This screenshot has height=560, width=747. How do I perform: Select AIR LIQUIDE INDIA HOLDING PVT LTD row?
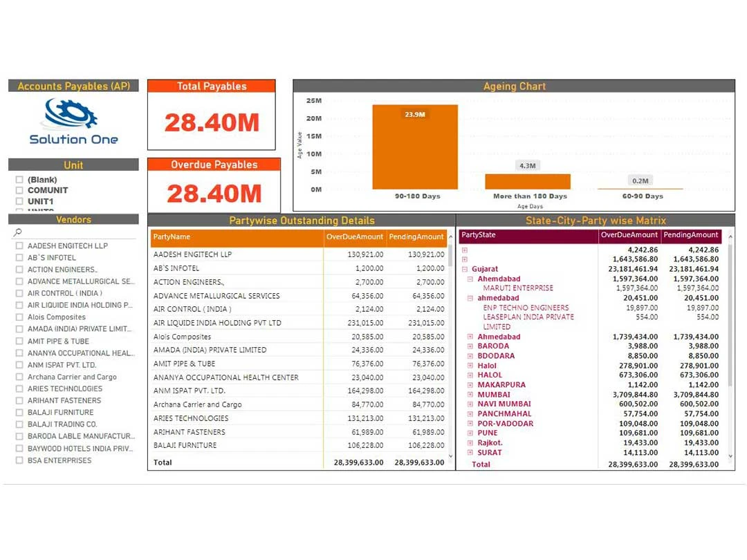click(x=217, y=323)
